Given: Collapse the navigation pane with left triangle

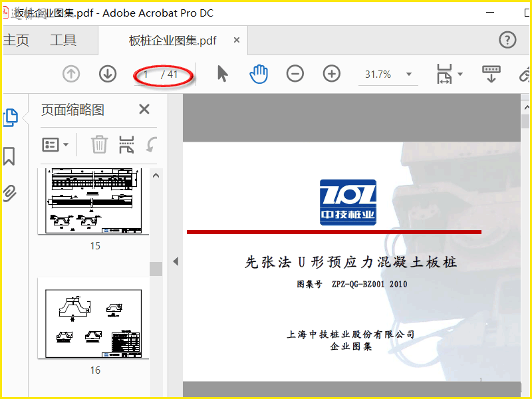Looking at the screenshot, I should click(176, 261).
